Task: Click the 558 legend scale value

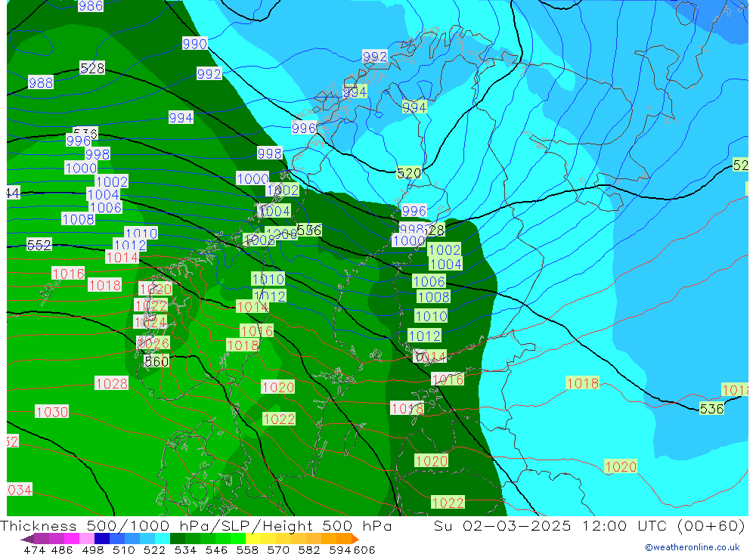Action: [x=247, y=549]
